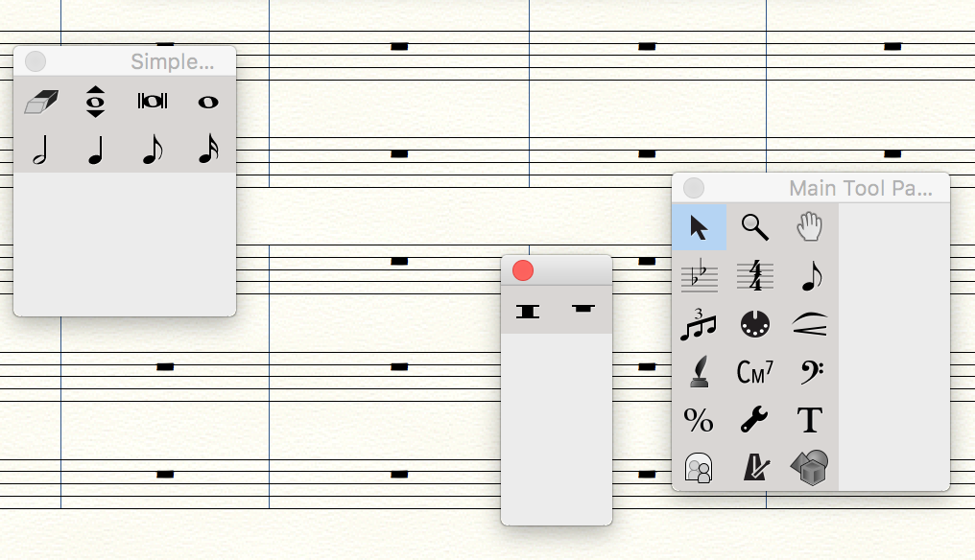Screen dimensions: 975x560
Task: Choose the eighth note in Simple Entry palette
Action: (152, 152)
